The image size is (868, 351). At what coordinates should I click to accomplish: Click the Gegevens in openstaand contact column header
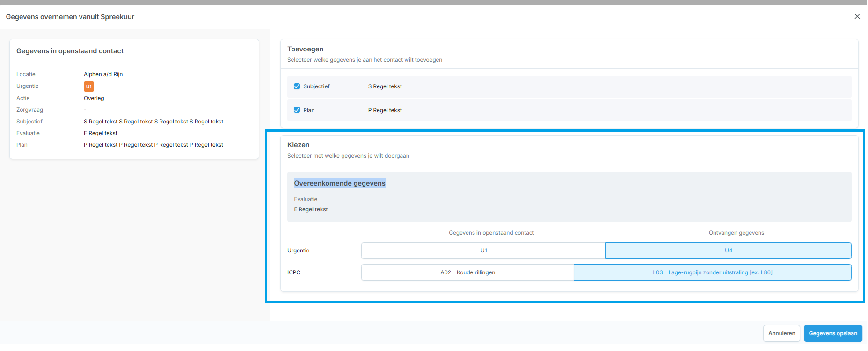tap(491, 233)
